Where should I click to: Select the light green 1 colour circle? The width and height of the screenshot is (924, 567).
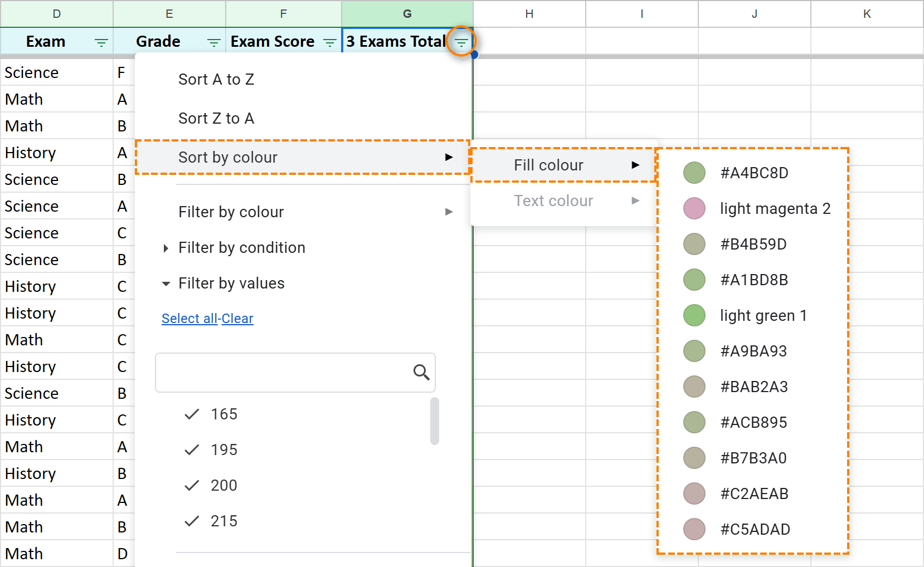coord(694,315)
